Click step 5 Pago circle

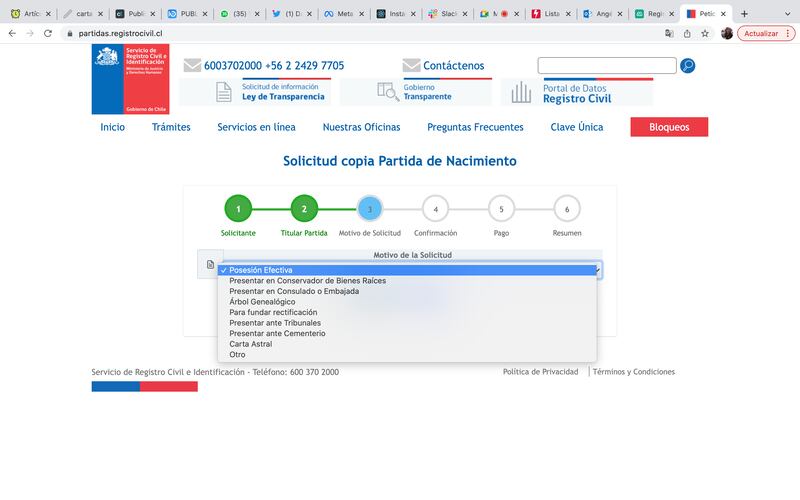point(502,209)
